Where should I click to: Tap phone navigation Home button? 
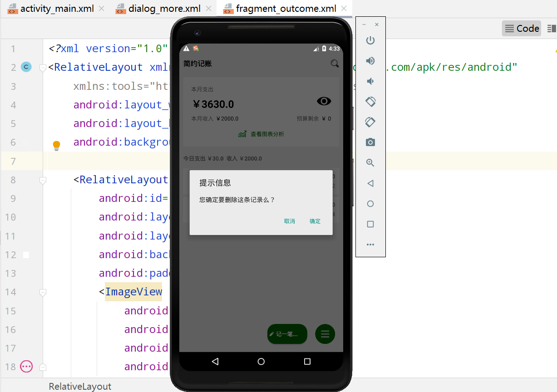[261, 362]
